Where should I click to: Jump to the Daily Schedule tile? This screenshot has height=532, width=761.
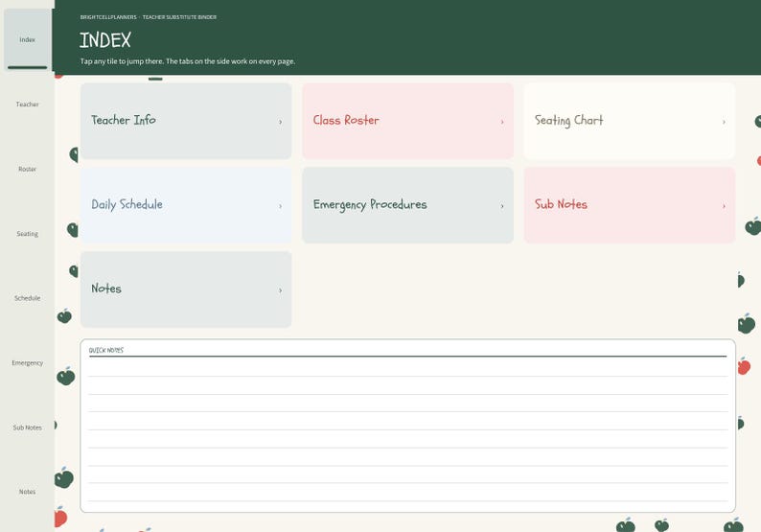(x=186, y=205)
